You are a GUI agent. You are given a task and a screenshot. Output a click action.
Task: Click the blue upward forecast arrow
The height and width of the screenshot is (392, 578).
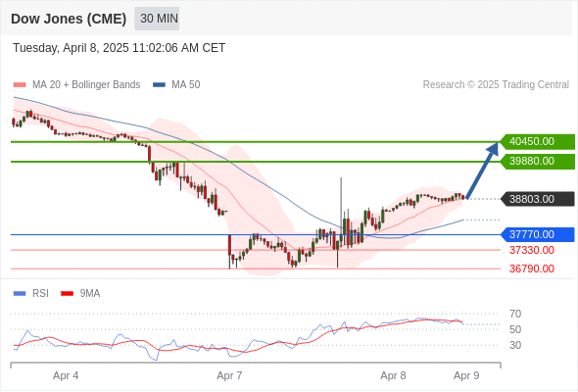(483, 170)
